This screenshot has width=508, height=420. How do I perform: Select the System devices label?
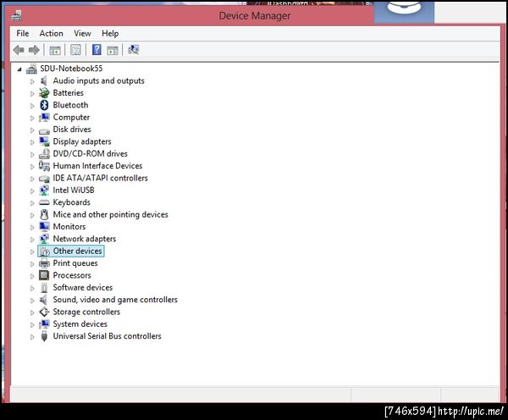[80, 323]
